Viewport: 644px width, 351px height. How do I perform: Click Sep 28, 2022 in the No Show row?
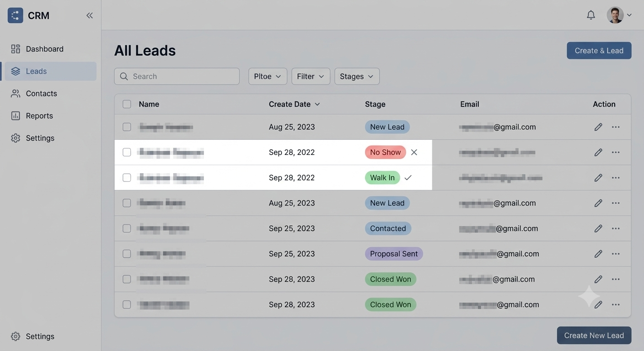[x=292, y=152]
